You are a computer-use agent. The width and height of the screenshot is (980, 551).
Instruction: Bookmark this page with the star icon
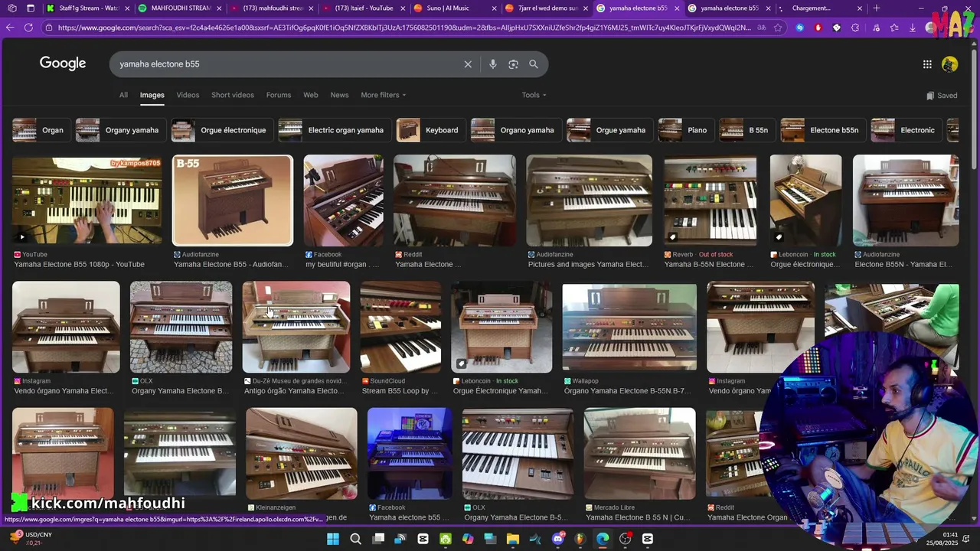[x=778, y=28]
